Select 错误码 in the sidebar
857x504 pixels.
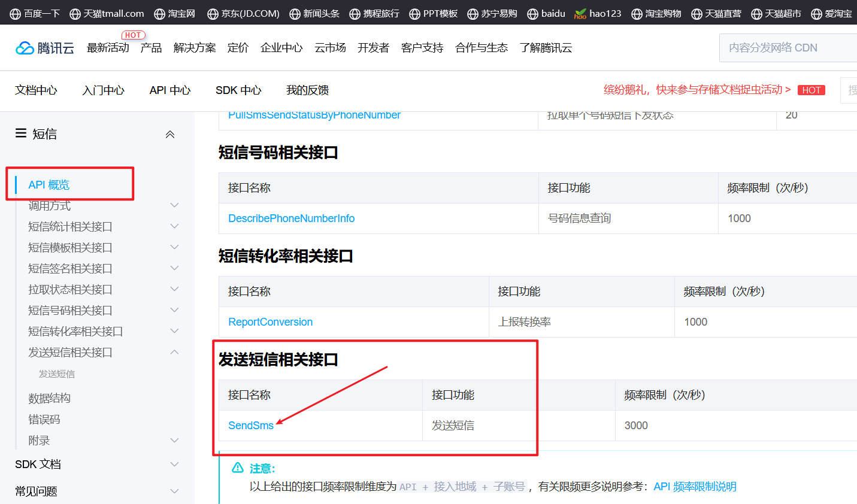click(x=44, y=420)
